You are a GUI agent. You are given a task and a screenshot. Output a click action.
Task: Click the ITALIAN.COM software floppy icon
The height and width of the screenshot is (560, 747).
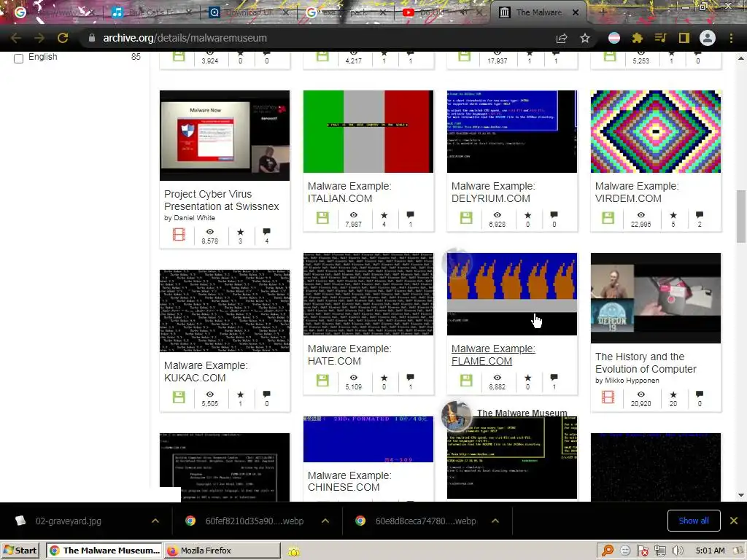tap(322, 218)
